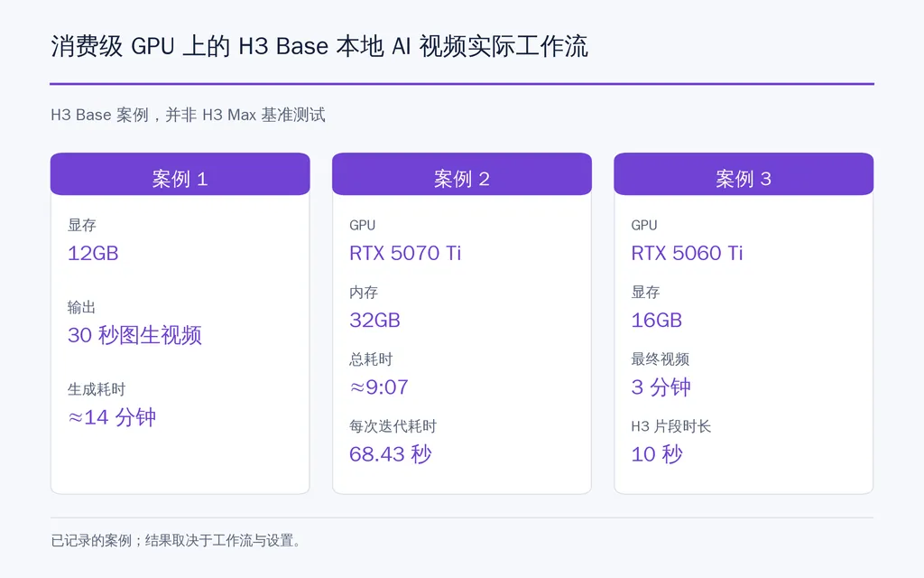924x578 pixels.
Task: Click the 10 秒 value
Action: click(x=657, y=454)
